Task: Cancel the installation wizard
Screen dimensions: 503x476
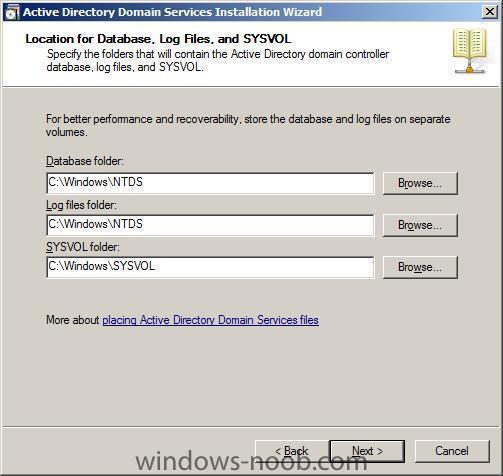Action: (x=452, y=451)
